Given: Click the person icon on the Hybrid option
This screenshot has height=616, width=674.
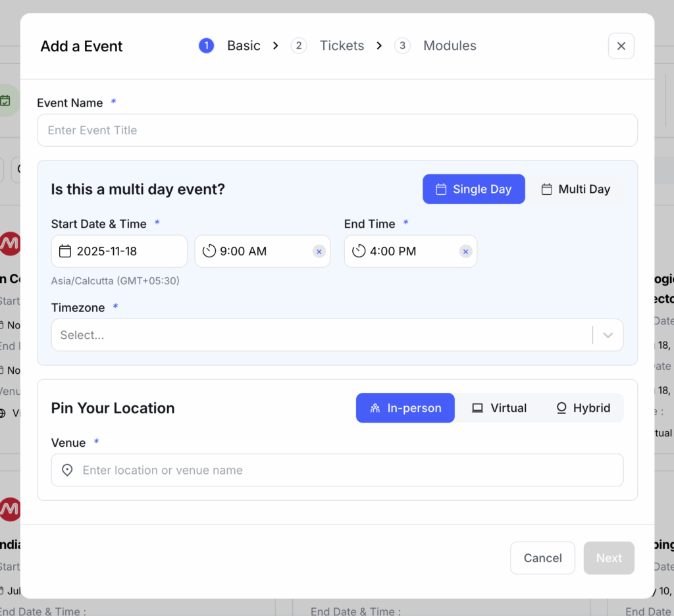Looking at the screenshot, I should [x=561, y=407].
